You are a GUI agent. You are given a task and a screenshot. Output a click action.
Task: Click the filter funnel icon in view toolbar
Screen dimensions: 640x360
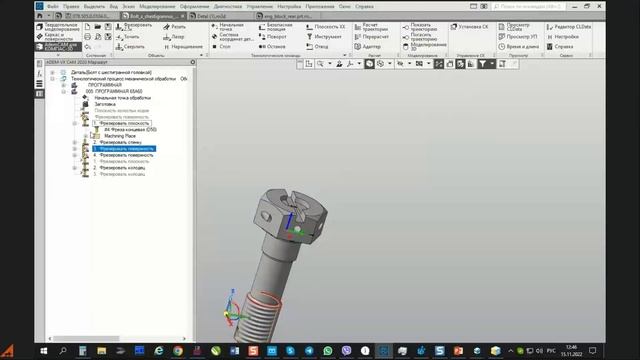coord(482,64)
